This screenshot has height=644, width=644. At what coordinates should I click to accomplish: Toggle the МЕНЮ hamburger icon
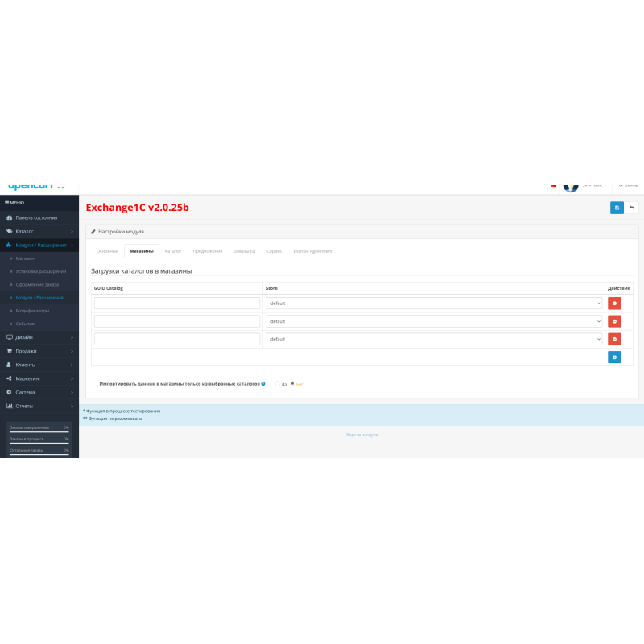tap(7, 203)
